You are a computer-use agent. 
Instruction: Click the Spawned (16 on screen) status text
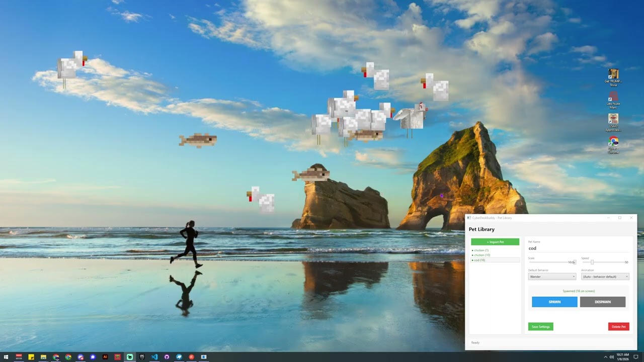point(579,291)
